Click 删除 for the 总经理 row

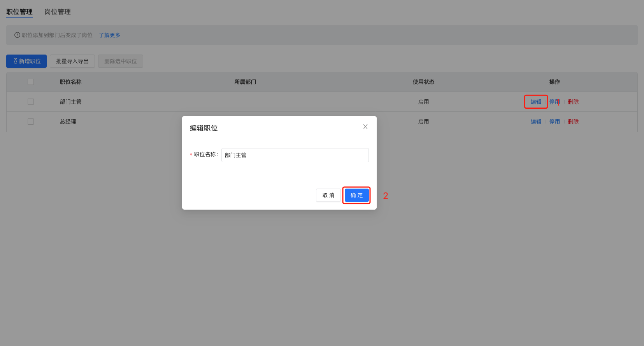(x=573, y=122)
